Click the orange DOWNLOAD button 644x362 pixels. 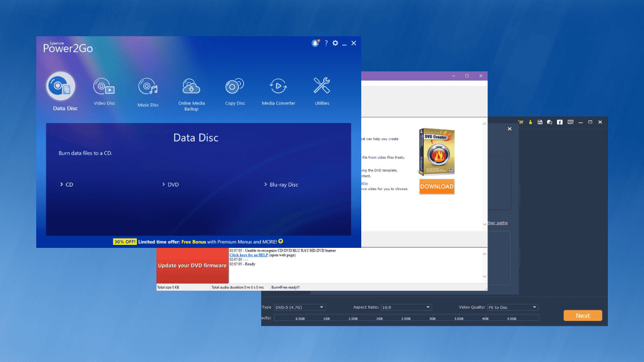coord(437,187)
